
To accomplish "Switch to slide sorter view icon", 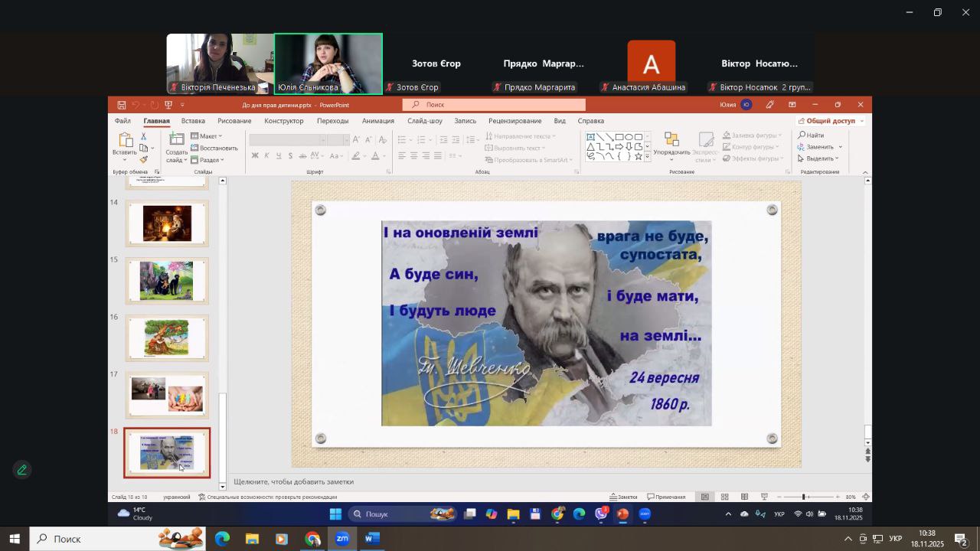I will point(724,497).
